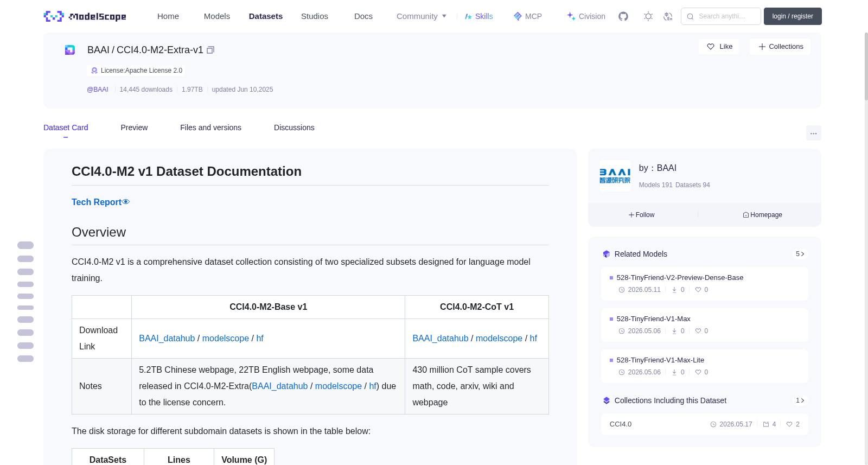Click the "14,445 downloads" text
This screenshot has height=465, width=868.
tap(146, 90)
